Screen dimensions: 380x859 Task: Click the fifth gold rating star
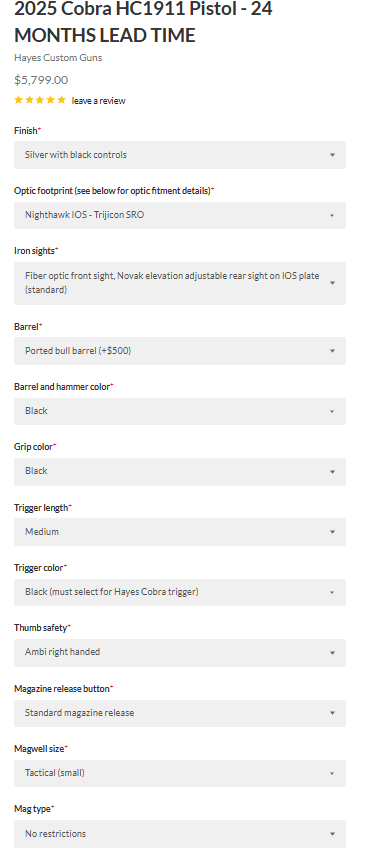coord(61,100)
